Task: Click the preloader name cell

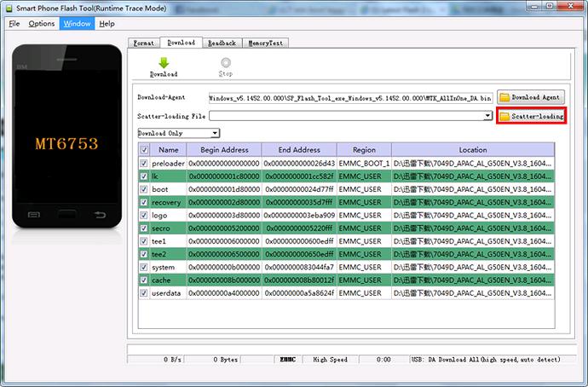Action: coord(168,164)
